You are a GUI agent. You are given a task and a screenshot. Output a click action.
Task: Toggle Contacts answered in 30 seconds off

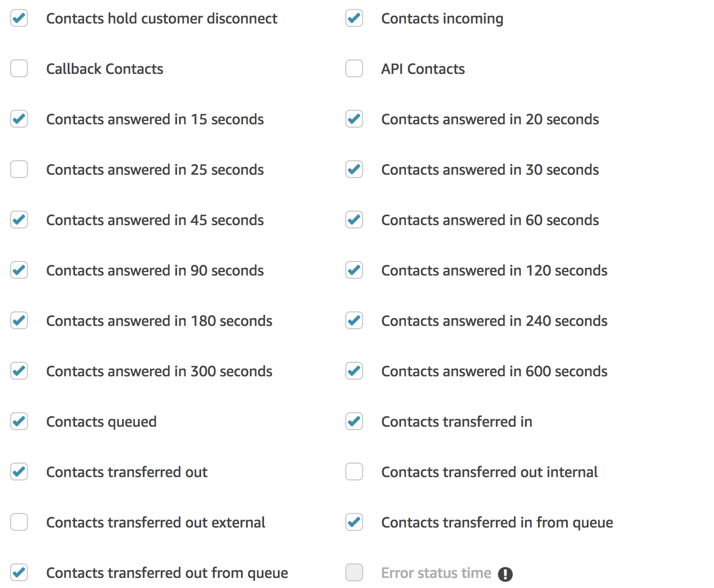(x=354, y=169)
